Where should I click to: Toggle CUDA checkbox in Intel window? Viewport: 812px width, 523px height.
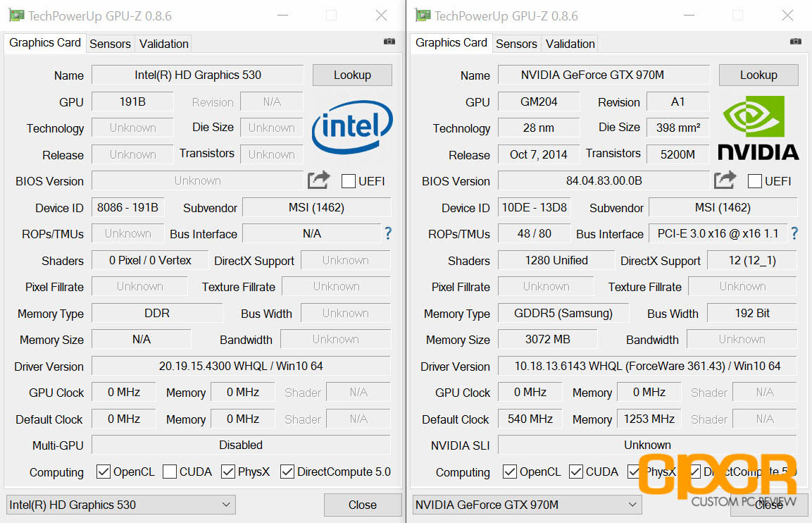point(169,472)
